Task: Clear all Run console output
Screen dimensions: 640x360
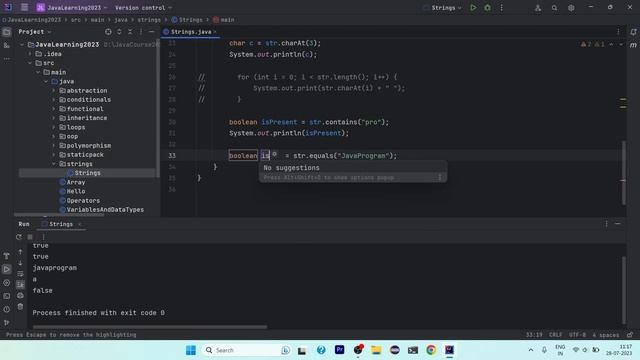Action: click(x=20, y=307)
